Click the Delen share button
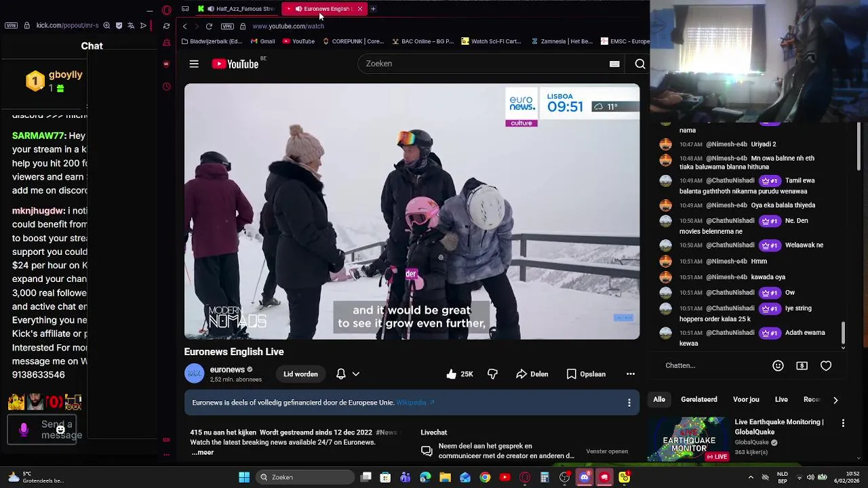Screen dimensions: 868x488 [x=532, y=374]
